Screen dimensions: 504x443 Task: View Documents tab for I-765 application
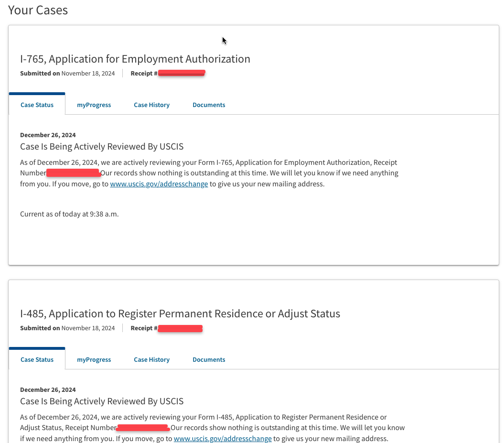click(x=209, y=105)
